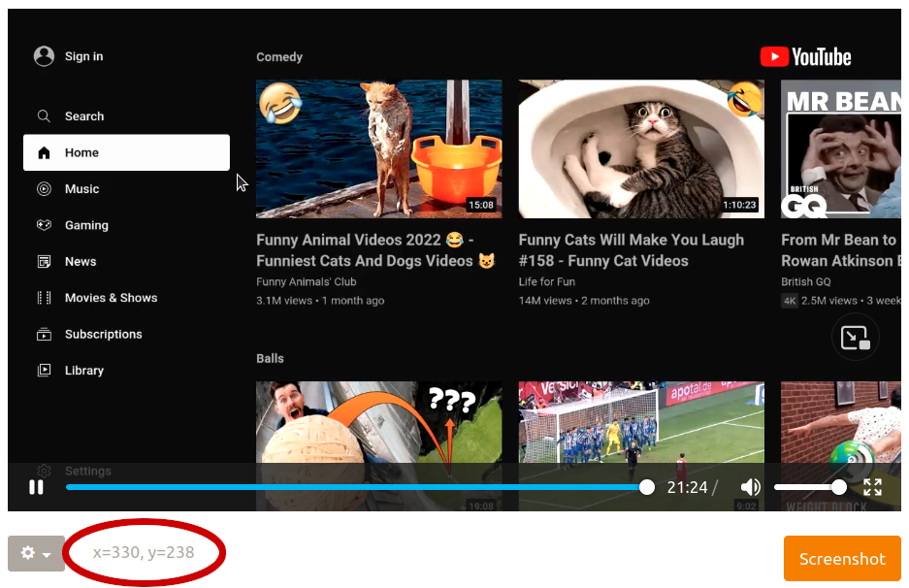This screenshot has height=588, width=909.
Task: Open the Mr Bean British GQ thumbnail
Action: [841, 149]
